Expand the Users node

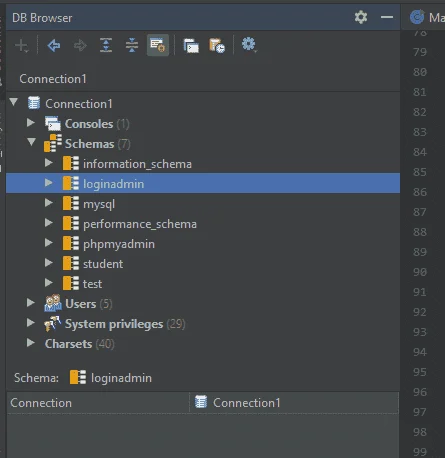coord(31,303)
